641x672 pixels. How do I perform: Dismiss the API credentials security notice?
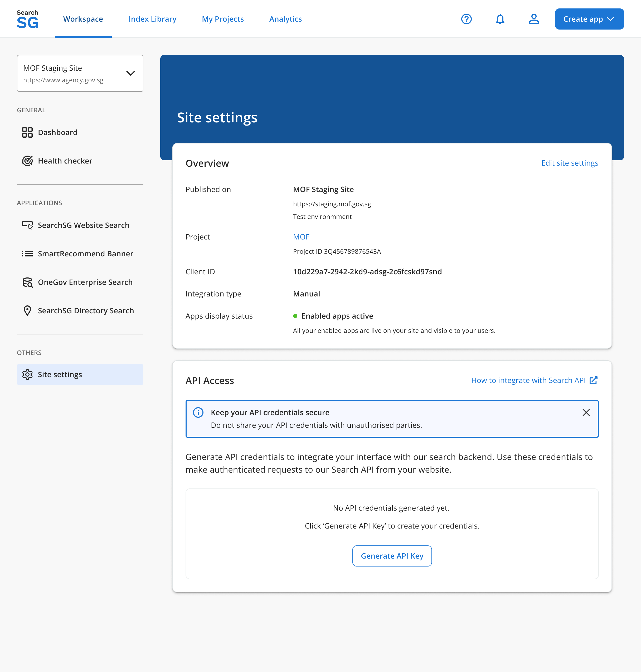click(586, 412)
